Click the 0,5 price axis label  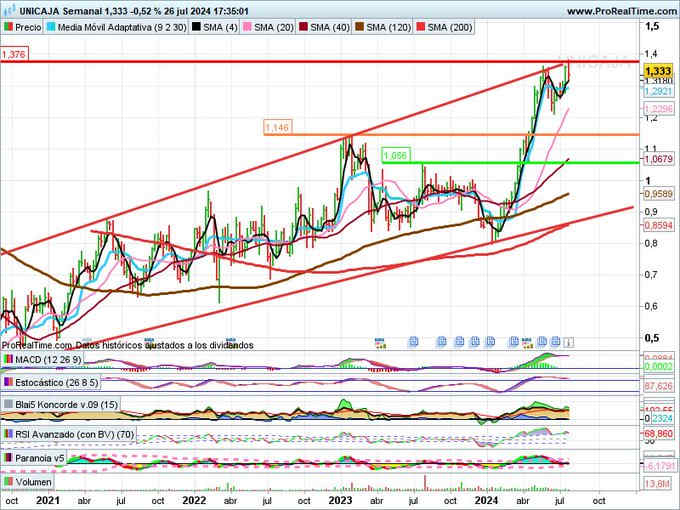click(652, 337)
